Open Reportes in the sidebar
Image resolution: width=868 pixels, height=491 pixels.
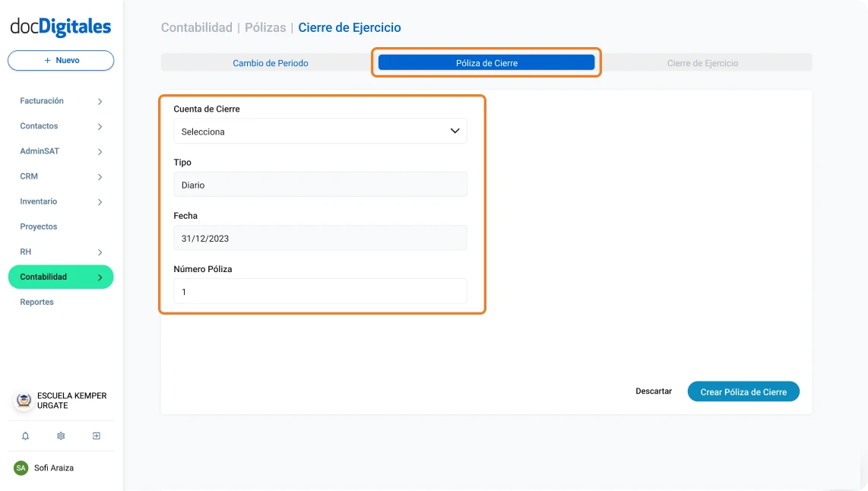(37, 303)
